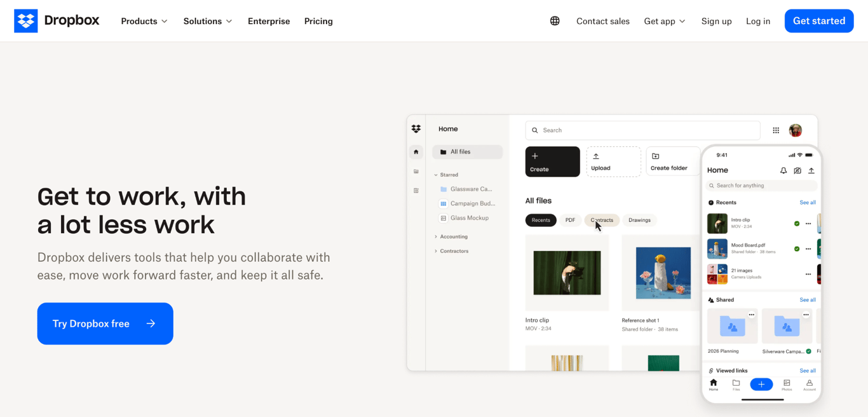868x417 pixels.
Task: Open the Pricing page
Action: pos(318,21)
